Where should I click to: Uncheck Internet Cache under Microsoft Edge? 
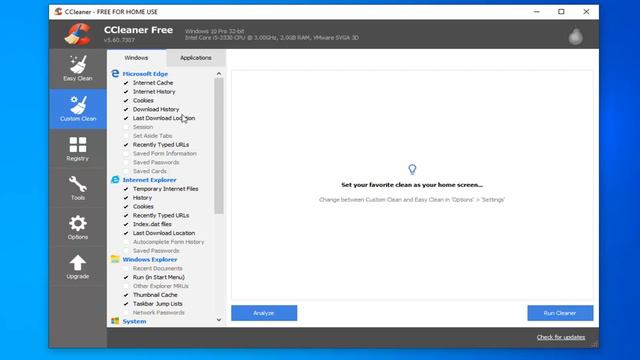[x=126, y=83]
